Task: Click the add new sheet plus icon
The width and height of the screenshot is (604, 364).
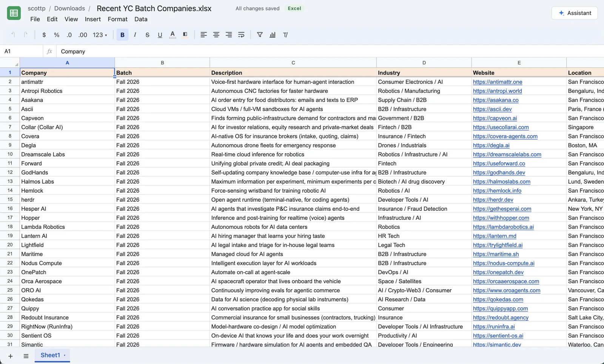Action: (x=11, y=356)
